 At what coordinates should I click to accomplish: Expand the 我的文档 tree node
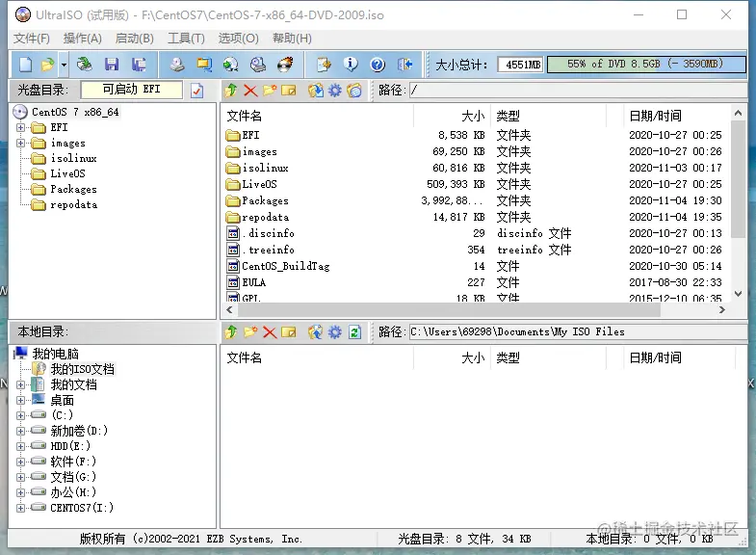coord(21,384)
